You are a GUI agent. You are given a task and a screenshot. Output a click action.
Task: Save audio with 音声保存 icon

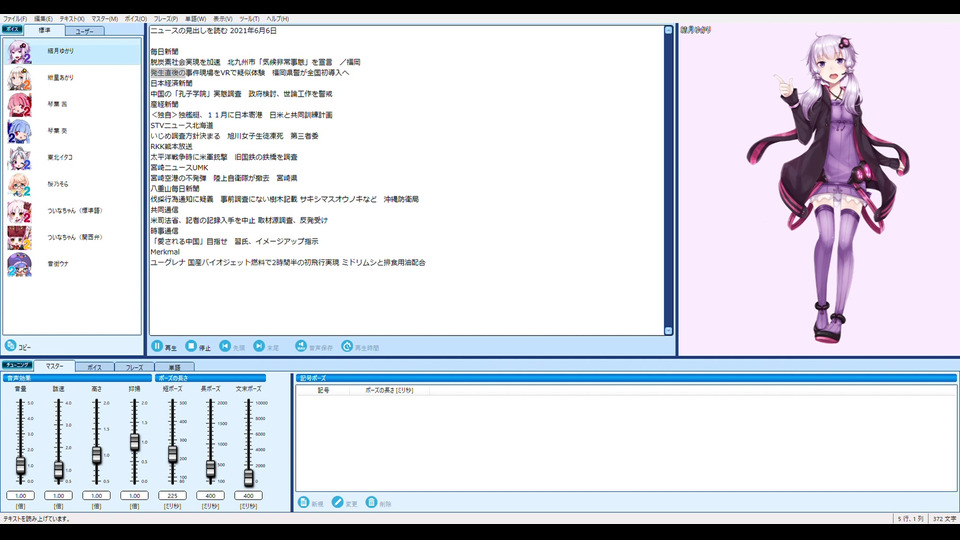pos(301,347)
